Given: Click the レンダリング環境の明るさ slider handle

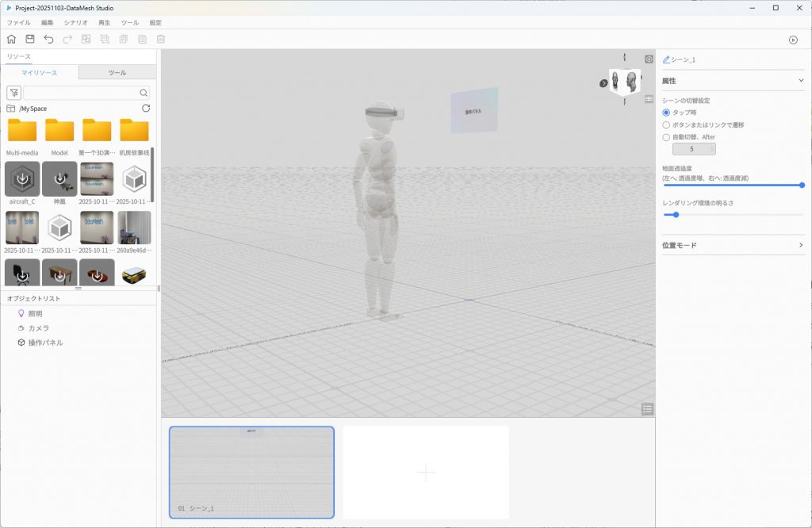Looking at the screenshot, I should pos(676,214).
